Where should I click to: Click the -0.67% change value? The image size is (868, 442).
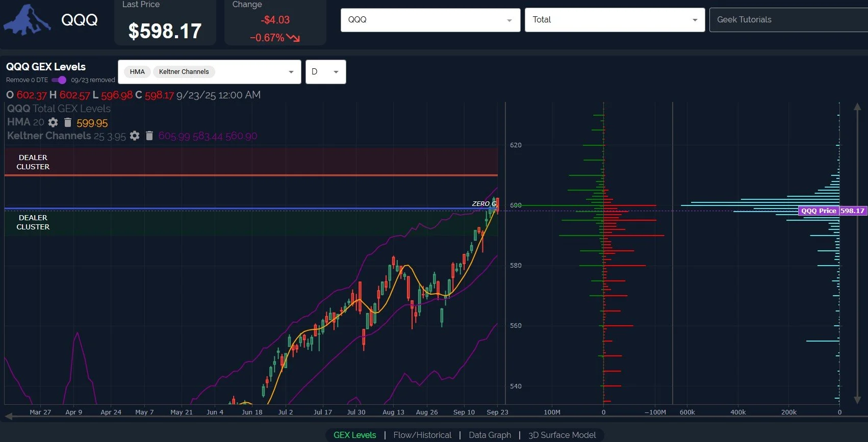click(x=267, y=38)
